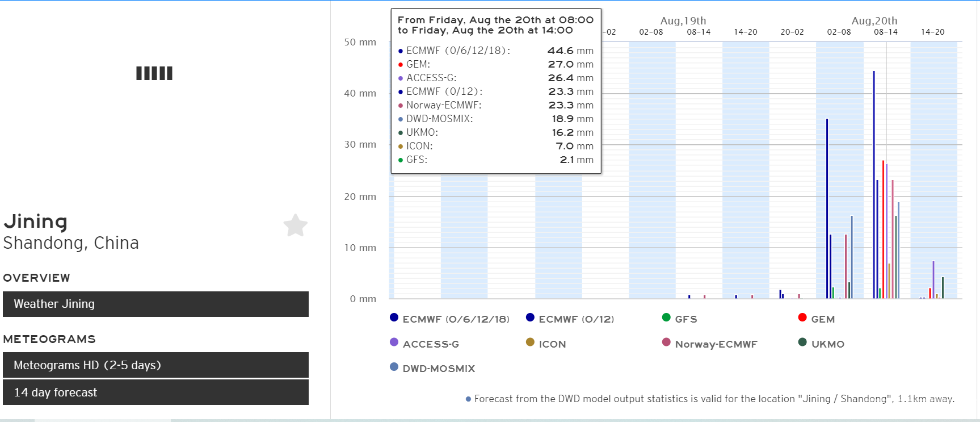Click the GFS 2.1 mm tooltip row
This screenshot has height=422, width=980.
click(496, 160)
